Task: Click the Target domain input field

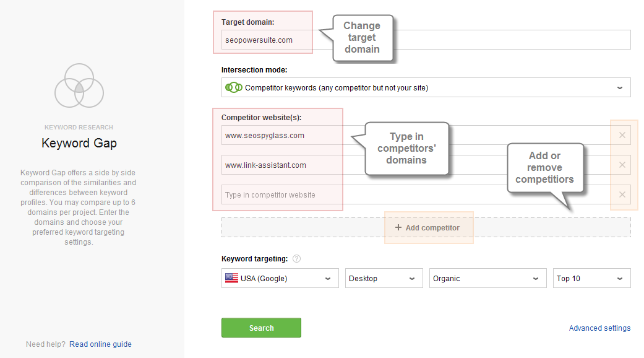Action: 426,40
